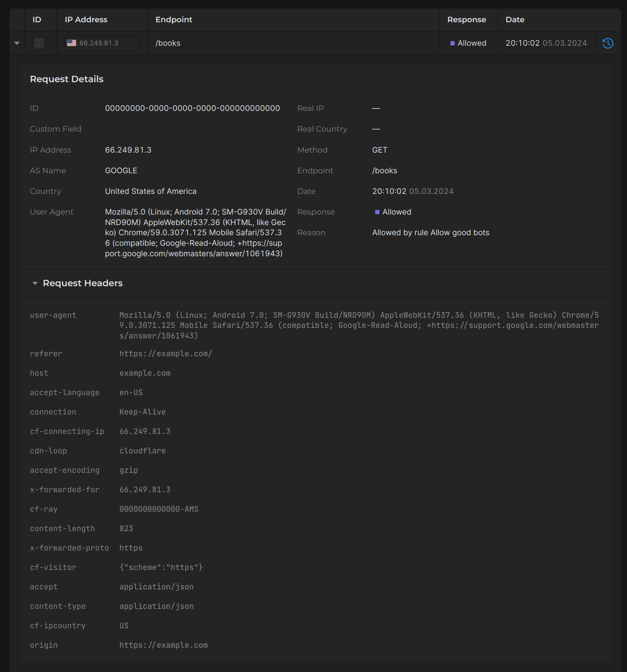Click the referer URL https://example.com/
This screenshot has height=672, width=627.
[x=165, y=354]
